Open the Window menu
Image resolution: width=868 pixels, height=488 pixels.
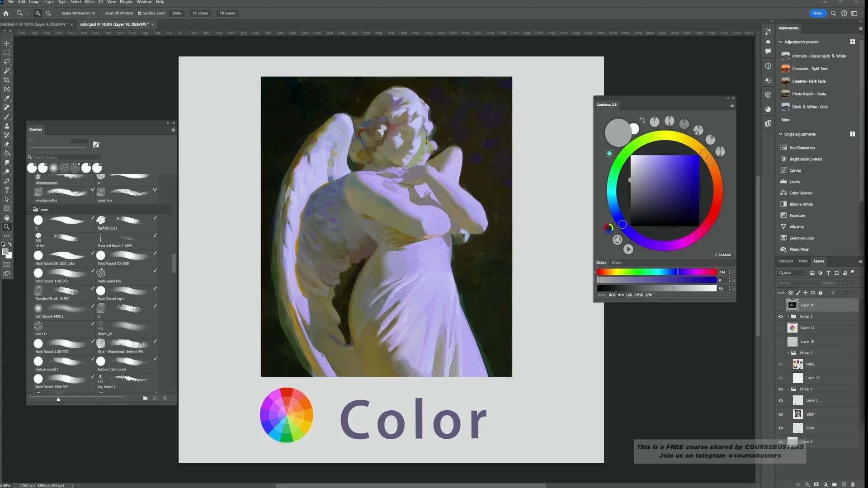pos(144,2)
